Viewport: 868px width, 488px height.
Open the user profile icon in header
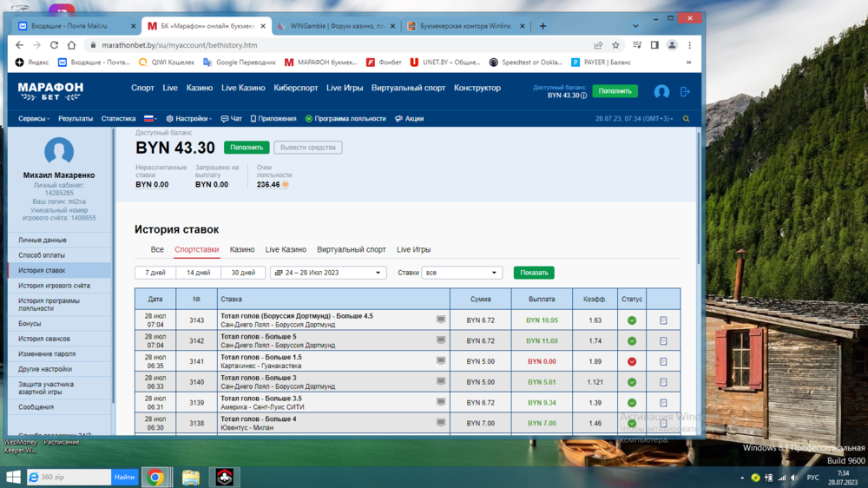661,91
